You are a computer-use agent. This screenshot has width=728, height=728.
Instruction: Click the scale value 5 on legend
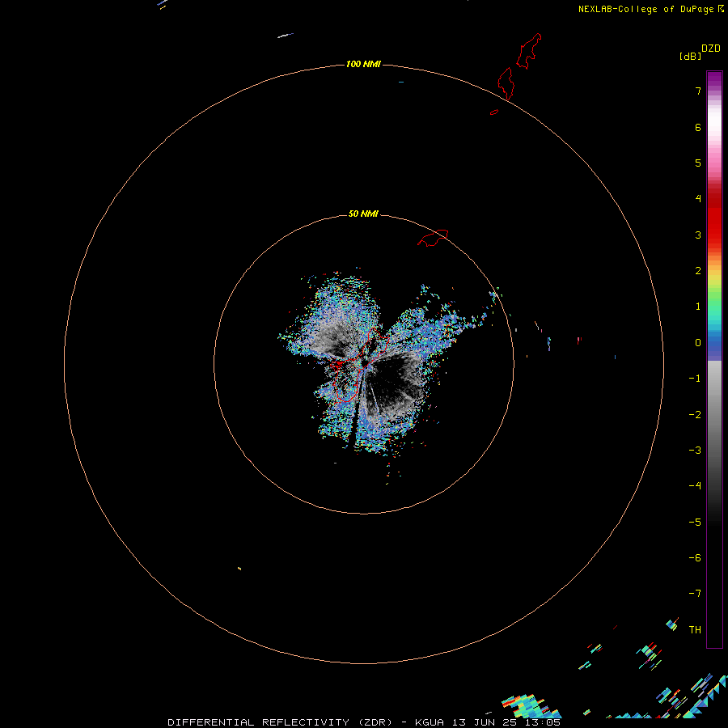[x=698, y=163]
